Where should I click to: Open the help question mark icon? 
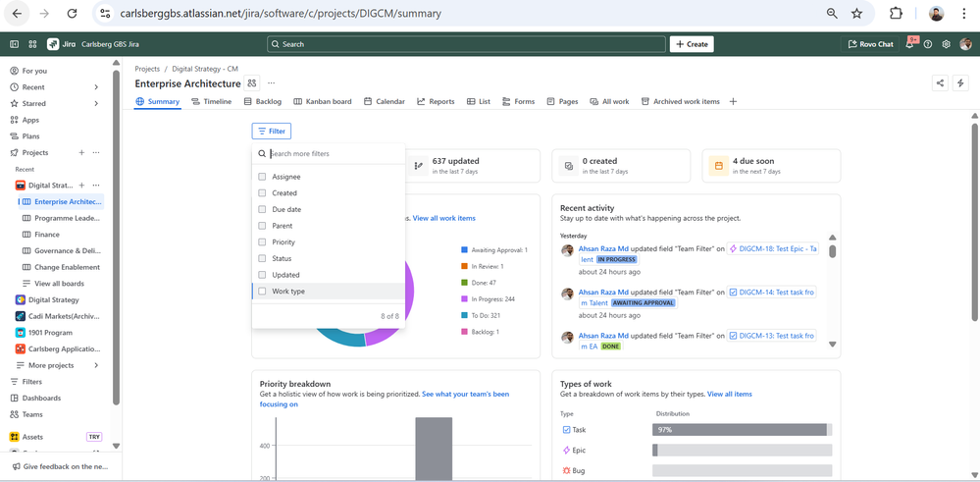(x=927, y=44)
